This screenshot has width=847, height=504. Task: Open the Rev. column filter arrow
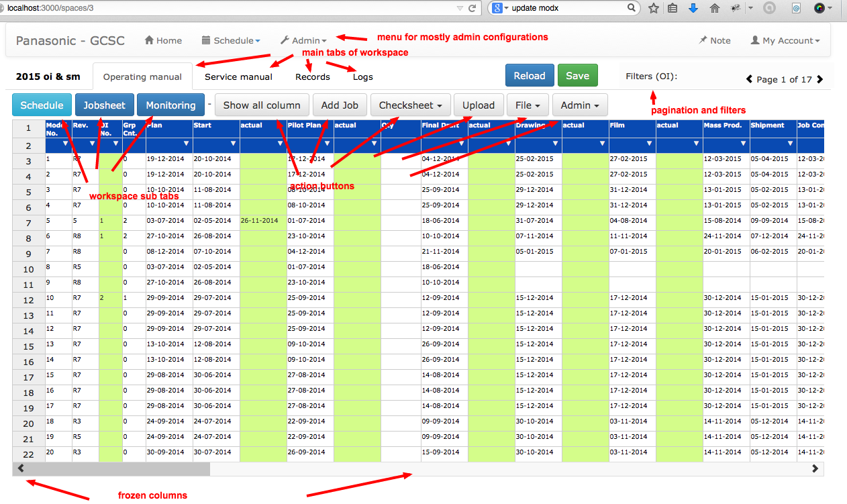92,144
